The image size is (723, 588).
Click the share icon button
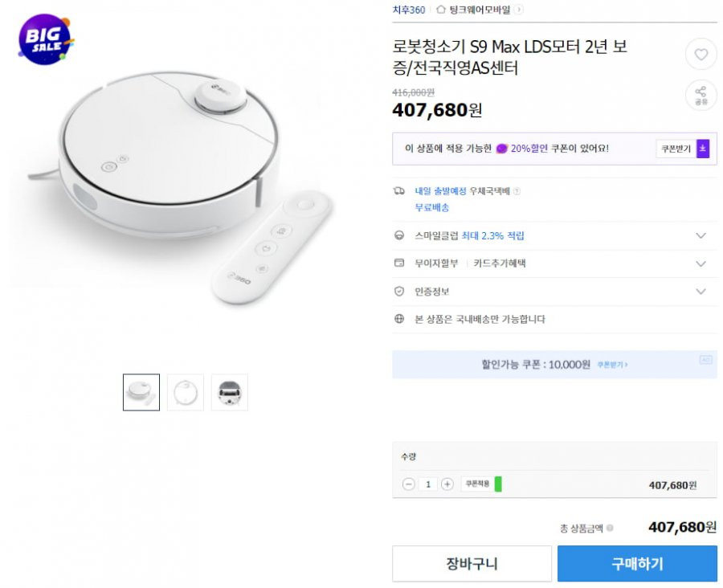(701, 95)
